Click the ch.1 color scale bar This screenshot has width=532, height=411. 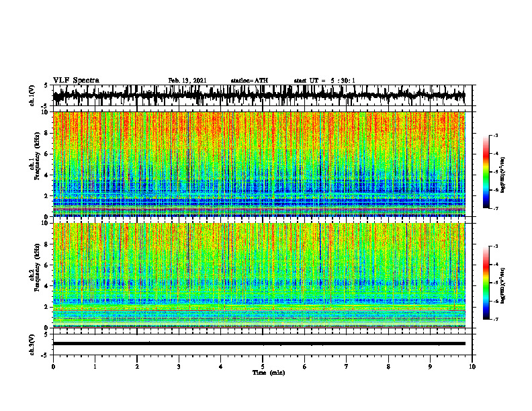[486, 172]
